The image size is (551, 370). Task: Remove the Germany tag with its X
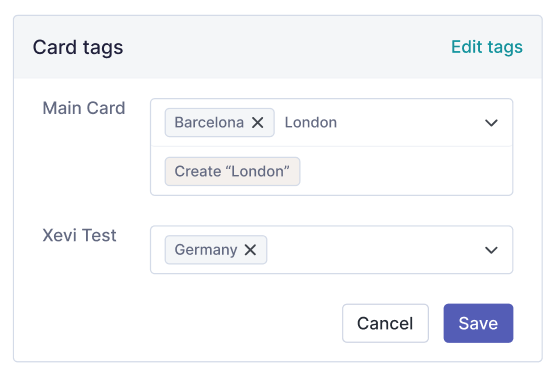tap(250, 250)
